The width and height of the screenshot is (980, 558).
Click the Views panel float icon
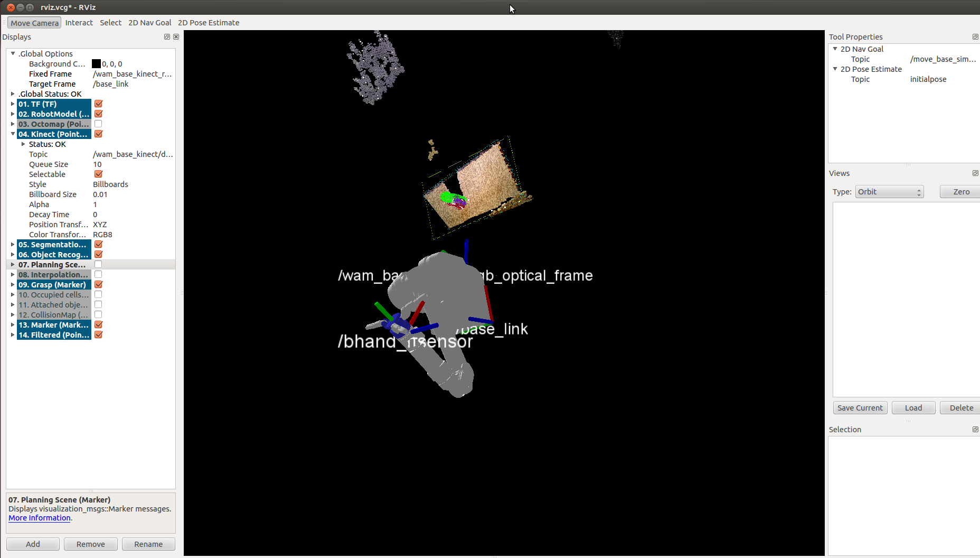[975, 173]
